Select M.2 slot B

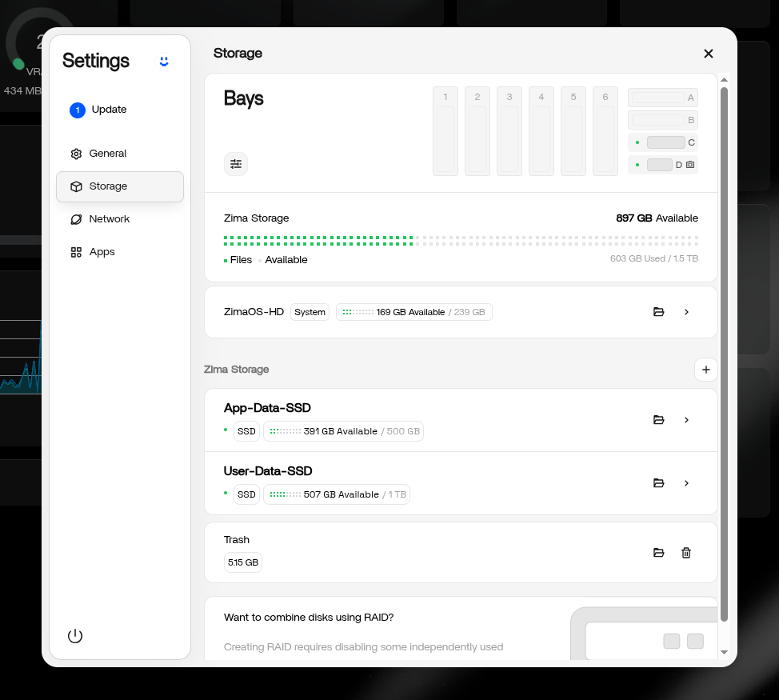663,120
